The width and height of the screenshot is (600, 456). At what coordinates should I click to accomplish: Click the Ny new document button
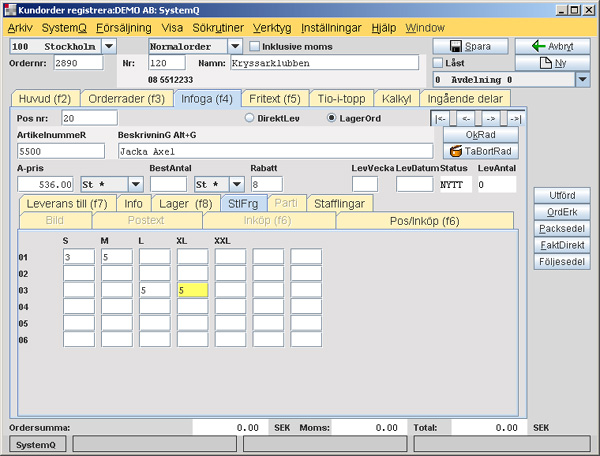(552, 63)
